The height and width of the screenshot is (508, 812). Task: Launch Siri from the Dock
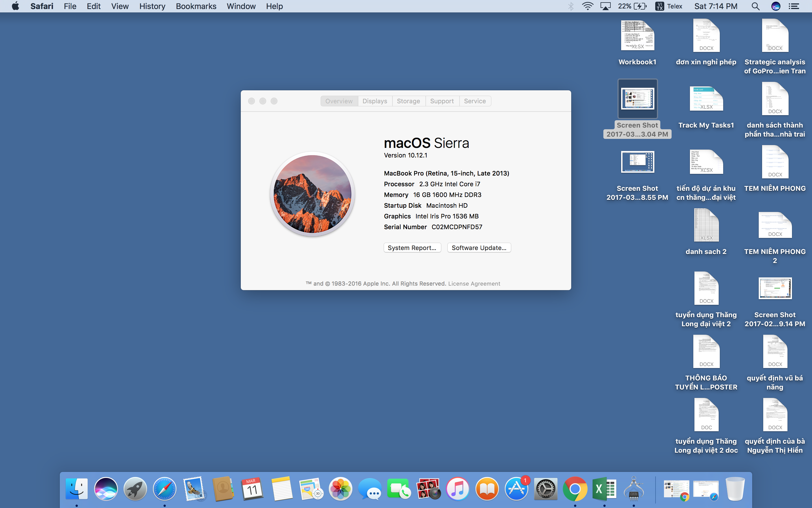(x=106, y=489)
